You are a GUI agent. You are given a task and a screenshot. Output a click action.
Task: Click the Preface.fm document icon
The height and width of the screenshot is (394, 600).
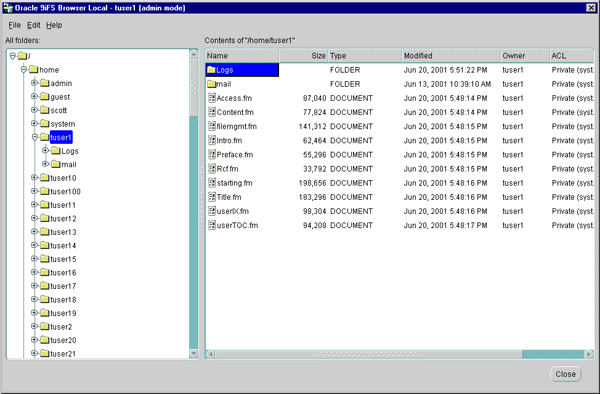pos(212,155)
